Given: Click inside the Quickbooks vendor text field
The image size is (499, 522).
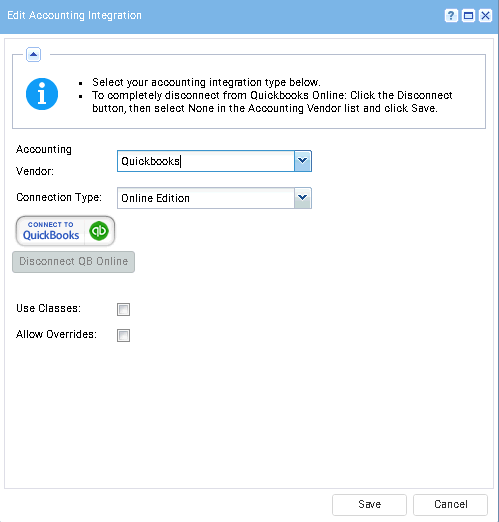Looking at the screenshot, I should [206, 161].
